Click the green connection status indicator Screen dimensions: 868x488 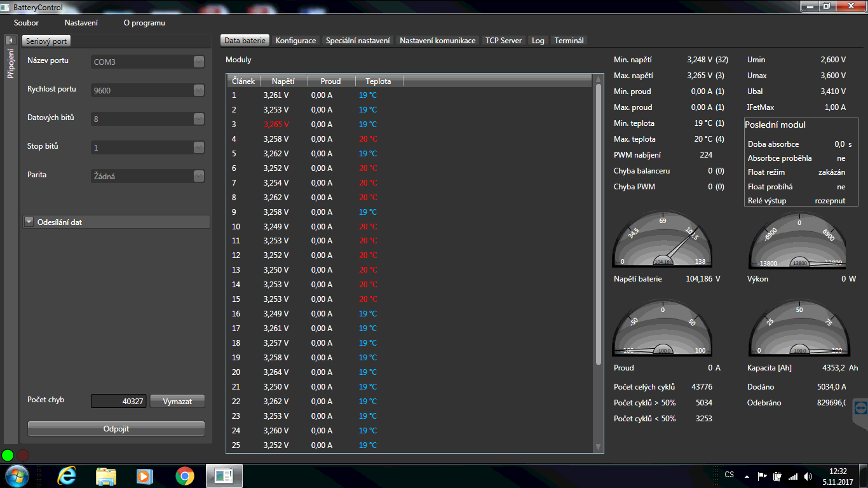click(8, 455)
